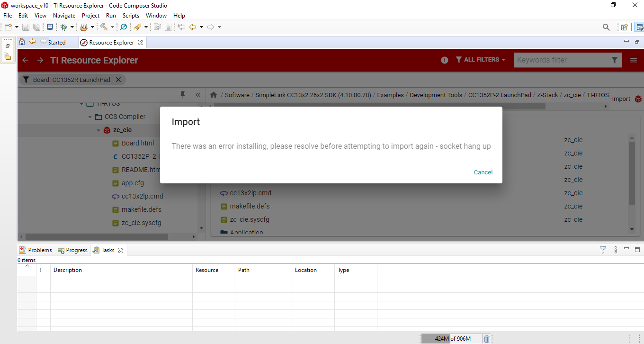The width and height of the screenshot is (644, 344).
Task: Click the Tasks view filter funnel icon
Action: [603, 250]
